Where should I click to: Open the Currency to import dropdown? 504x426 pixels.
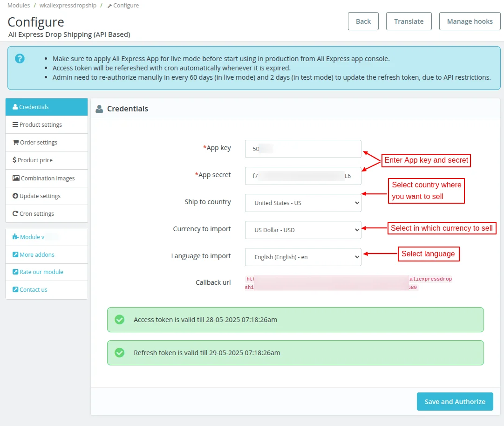pyautogui.click(x=303, y=230)
